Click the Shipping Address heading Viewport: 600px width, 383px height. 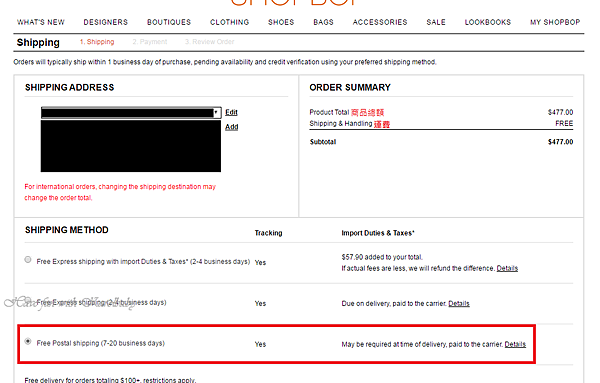pos(69,88)
